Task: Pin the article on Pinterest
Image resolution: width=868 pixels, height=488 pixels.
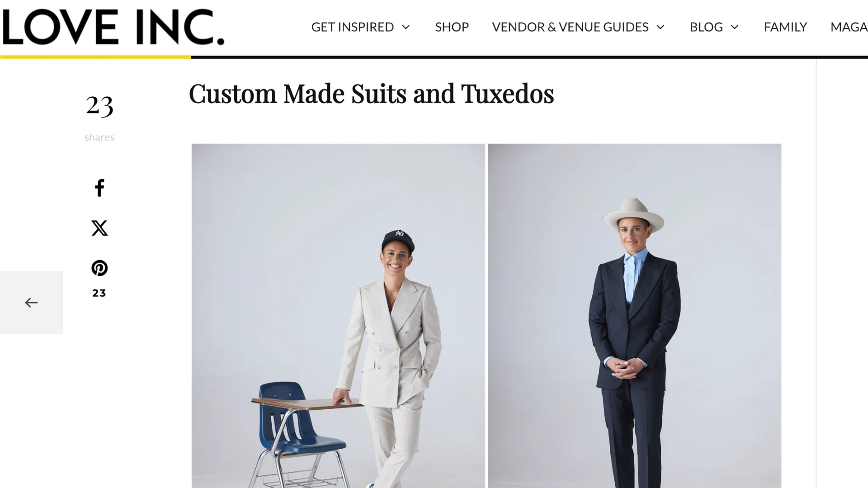Action: (99, 268)
